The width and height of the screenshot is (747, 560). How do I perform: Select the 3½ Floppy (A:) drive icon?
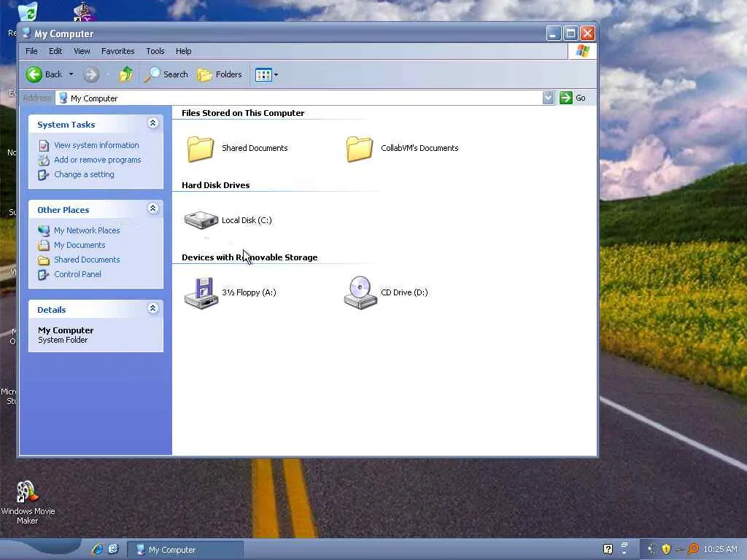(201, 293)
